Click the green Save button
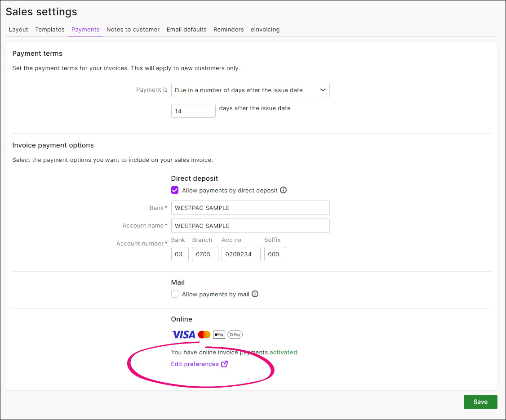 [480, 402]
